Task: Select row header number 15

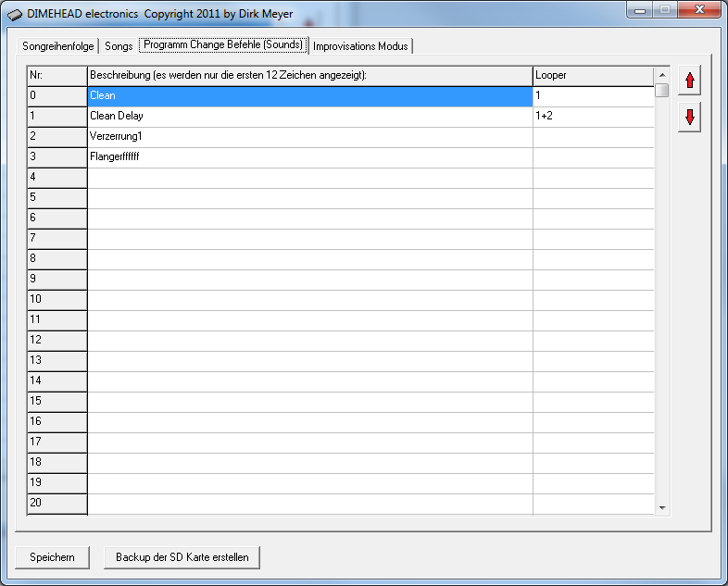Action: (x=57, y=403)
